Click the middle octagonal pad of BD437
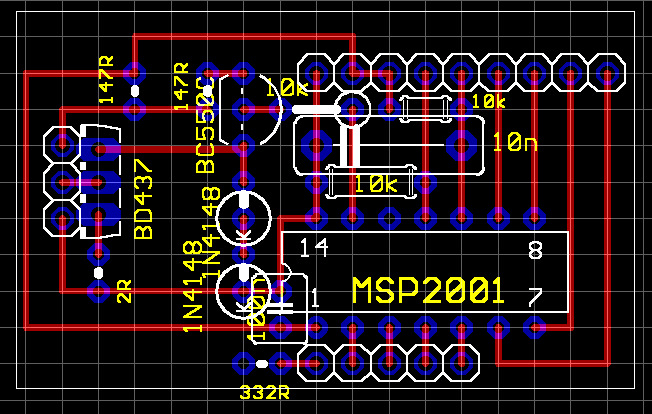This screenshot has height=414, width=652. pos(62,183)
